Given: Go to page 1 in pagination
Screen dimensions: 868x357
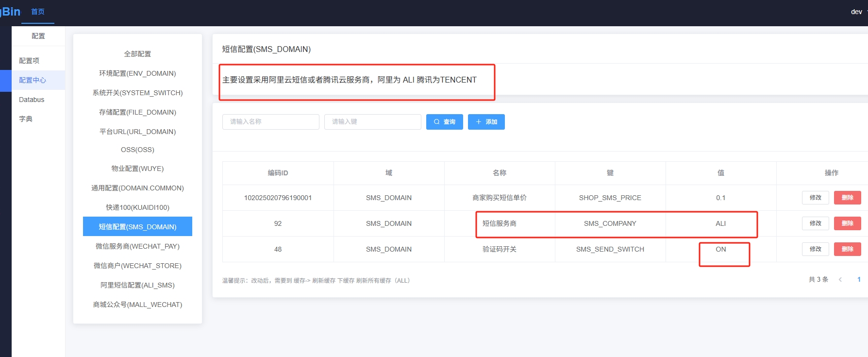Looking at the screenshot, I should click(x=859, y=279).
